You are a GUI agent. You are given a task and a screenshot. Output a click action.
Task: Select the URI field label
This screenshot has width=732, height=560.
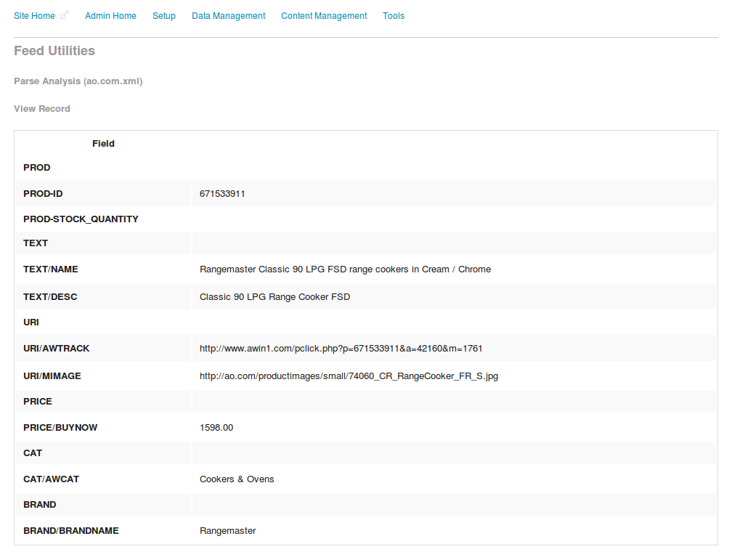click(31, 322)
